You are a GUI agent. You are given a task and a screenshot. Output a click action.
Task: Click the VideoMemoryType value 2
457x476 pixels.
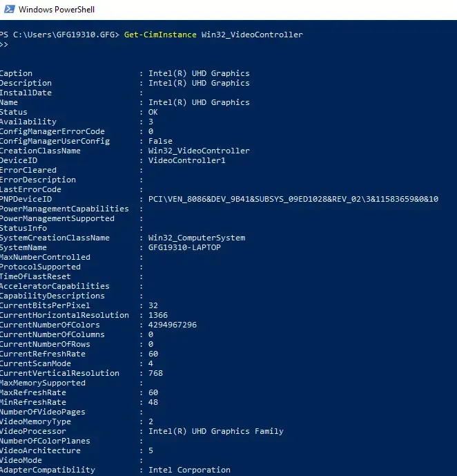point(150,421)
